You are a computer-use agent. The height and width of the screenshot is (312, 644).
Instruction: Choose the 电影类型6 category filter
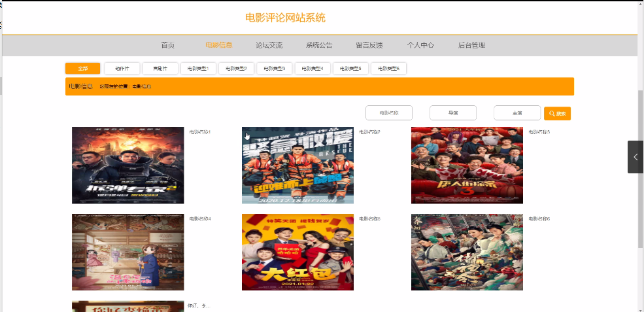pyautogui.click(x=388, y=68)
